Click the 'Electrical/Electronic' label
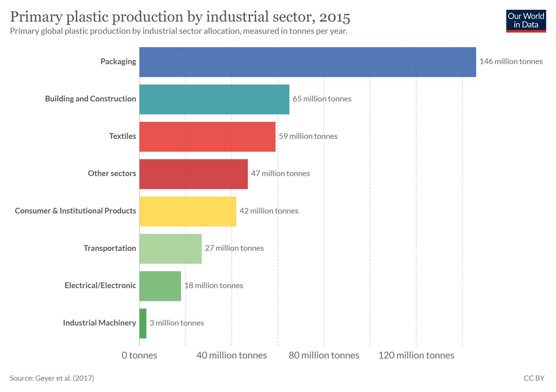Image resolution: width=556 pixels, height=392 pixels. click(x=101, y=286)
